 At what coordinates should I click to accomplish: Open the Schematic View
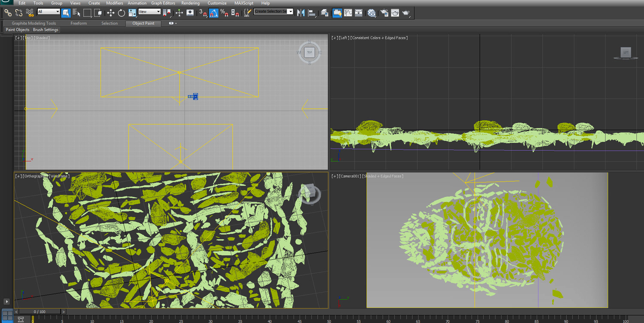pyautogui.click(x=359, y=13)
